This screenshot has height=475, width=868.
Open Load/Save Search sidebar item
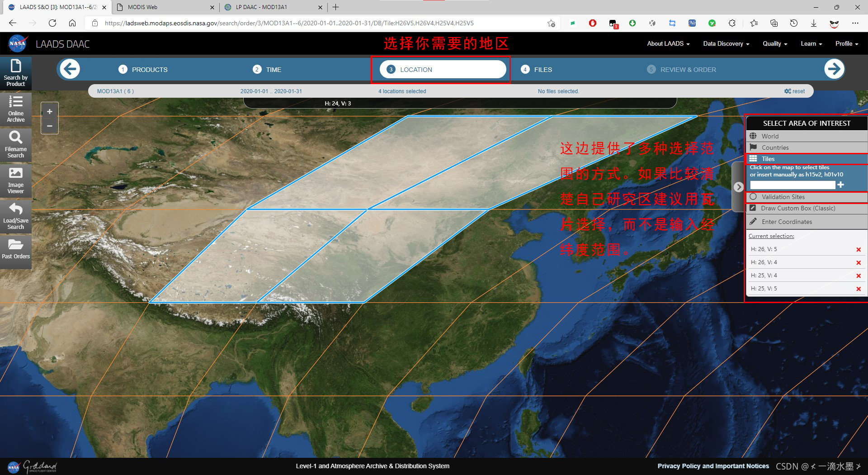tap(16, 216)
